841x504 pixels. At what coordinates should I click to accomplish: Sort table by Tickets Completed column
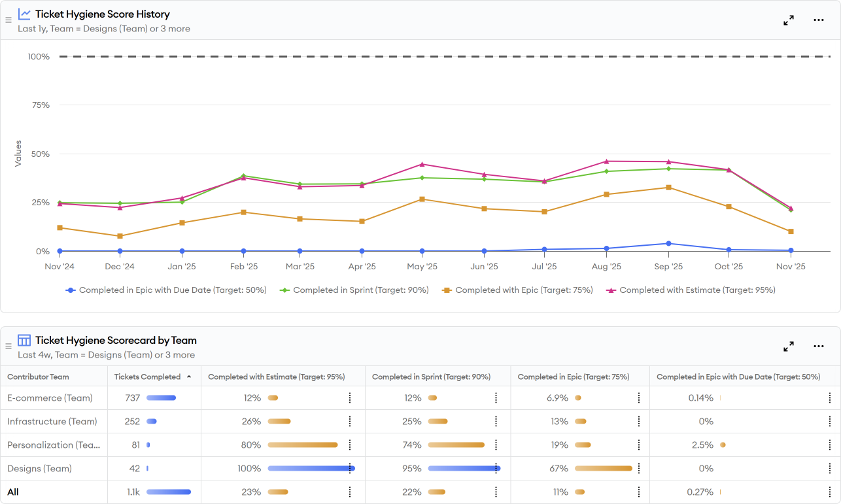coord(148,377)
